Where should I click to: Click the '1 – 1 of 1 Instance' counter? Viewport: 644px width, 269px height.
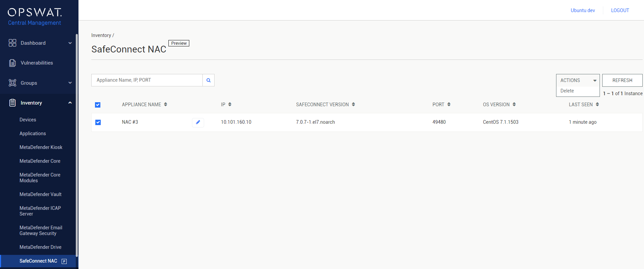(623, 93)
